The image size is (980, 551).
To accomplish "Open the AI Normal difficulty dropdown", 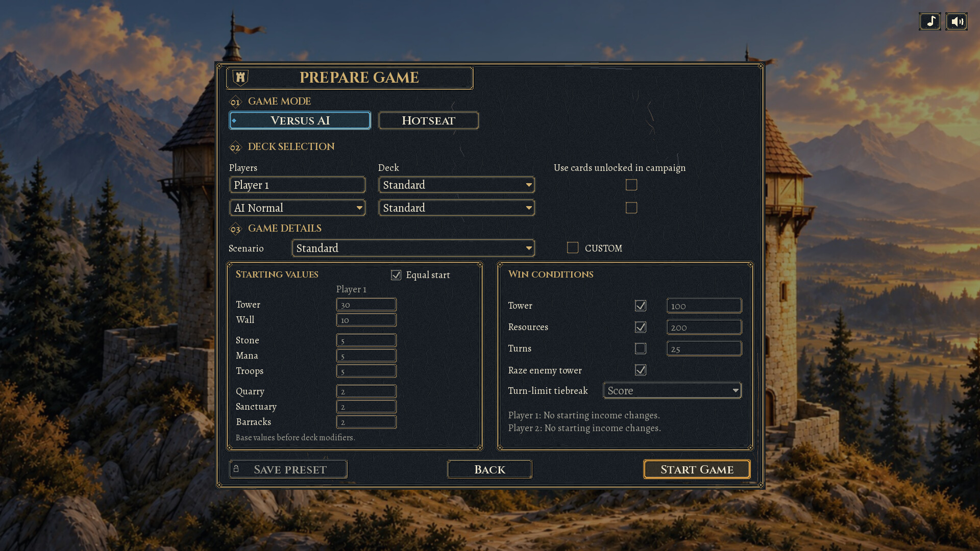I will [298, 208].
